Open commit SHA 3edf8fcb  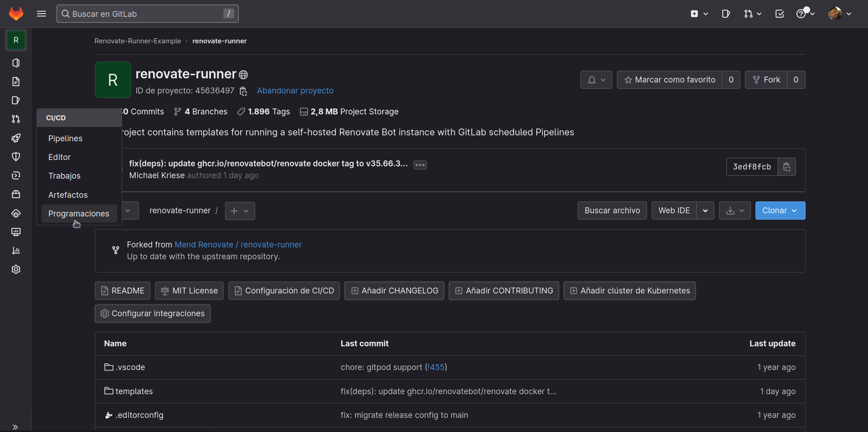pyautogui.click(x=752, y=167)
